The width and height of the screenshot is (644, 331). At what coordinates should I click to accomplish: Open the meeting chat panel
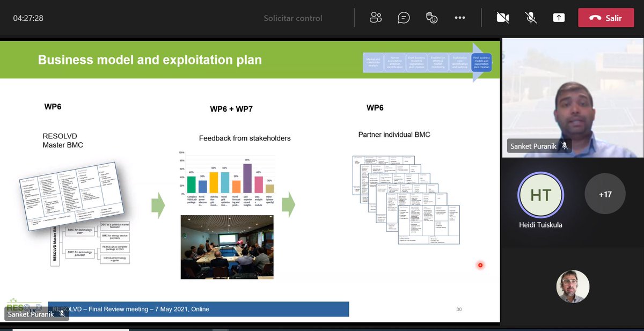click(404, 17)
